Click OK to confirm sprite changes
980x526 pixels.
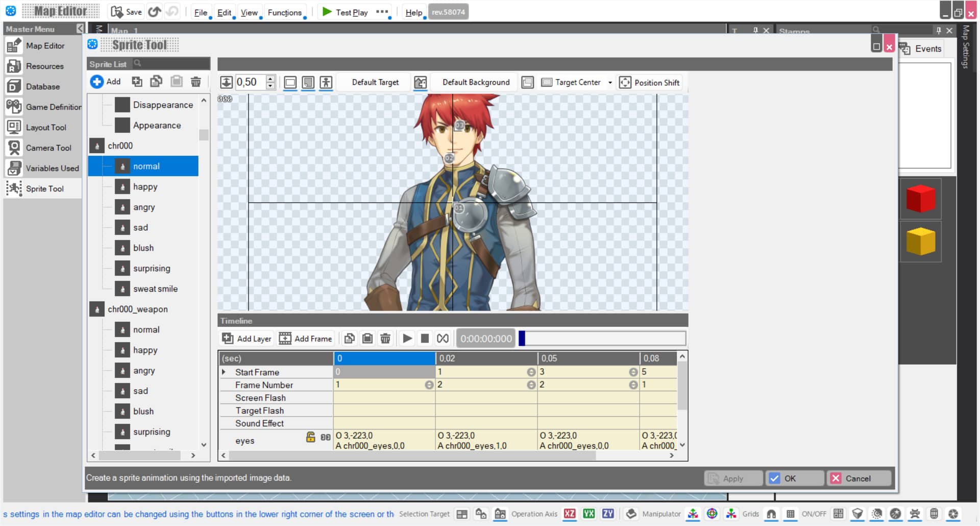795,479
